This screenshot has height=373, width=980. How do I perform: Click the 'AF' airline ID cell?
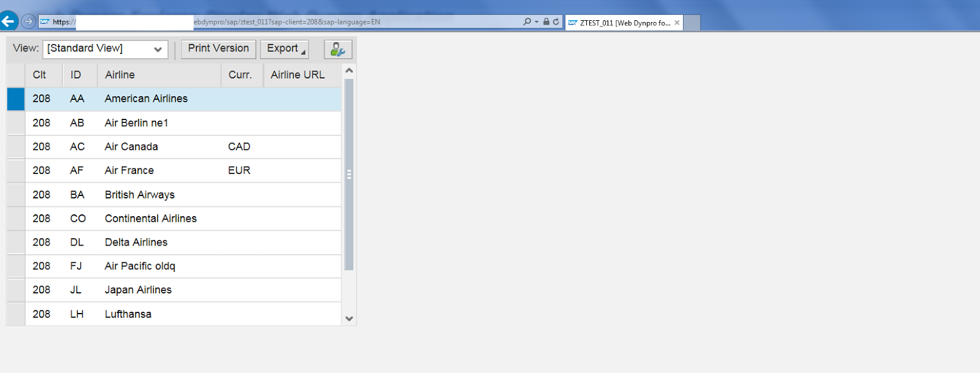click(x=80, y=171)
